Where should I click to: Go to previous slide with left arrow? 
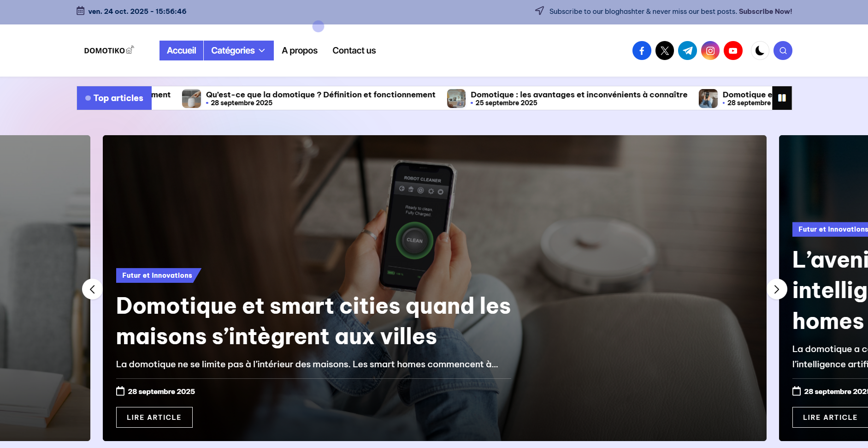(92, 289)
